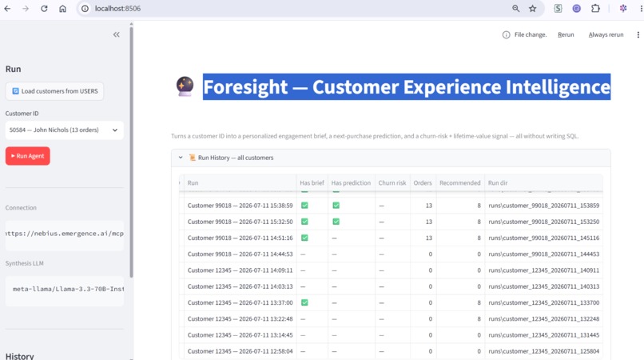Sort by Has brief column header
This screenshot has width=644, height=360.
pyautogui.click(x=312, y=183)
